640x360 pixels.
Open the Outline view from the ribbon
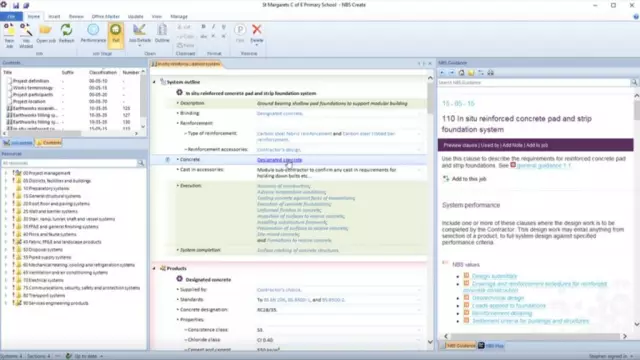162,33
